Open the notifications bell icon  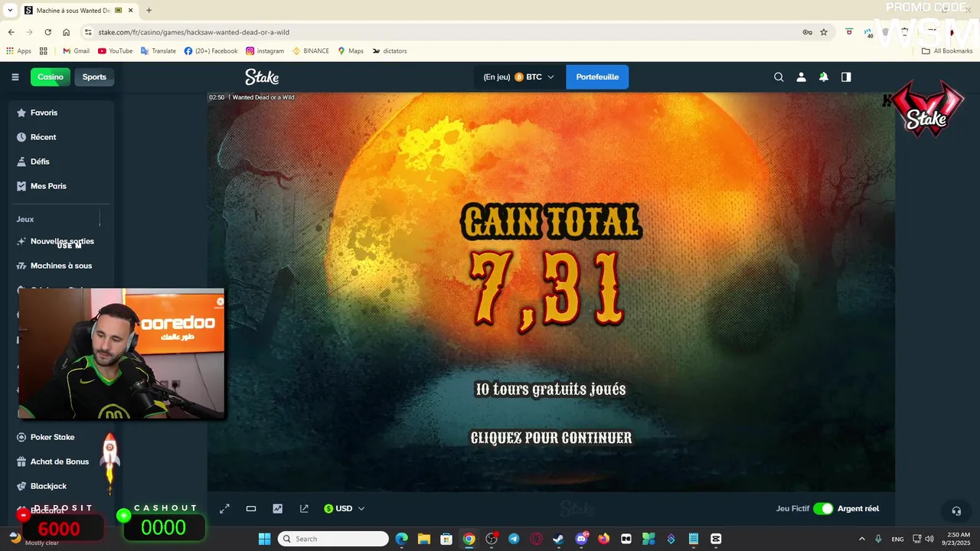(x=823, y=77)
